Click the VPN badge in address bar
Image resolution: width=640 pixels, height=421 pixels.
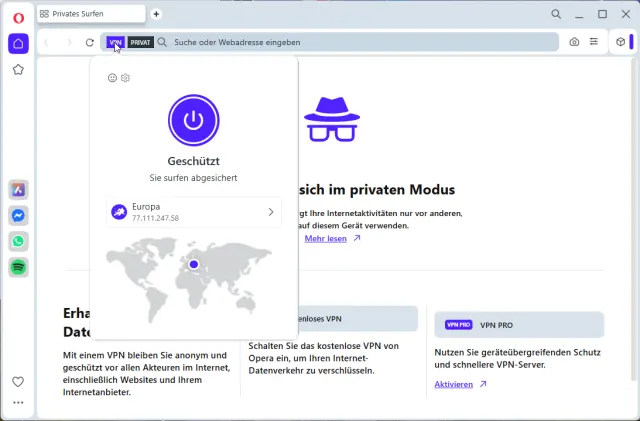(x=116, y=42)
